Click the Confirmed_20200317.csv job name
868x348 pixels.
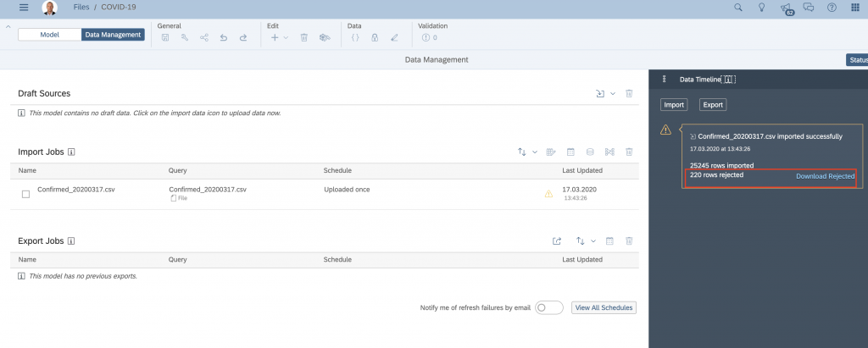click(x=75, y=189)
